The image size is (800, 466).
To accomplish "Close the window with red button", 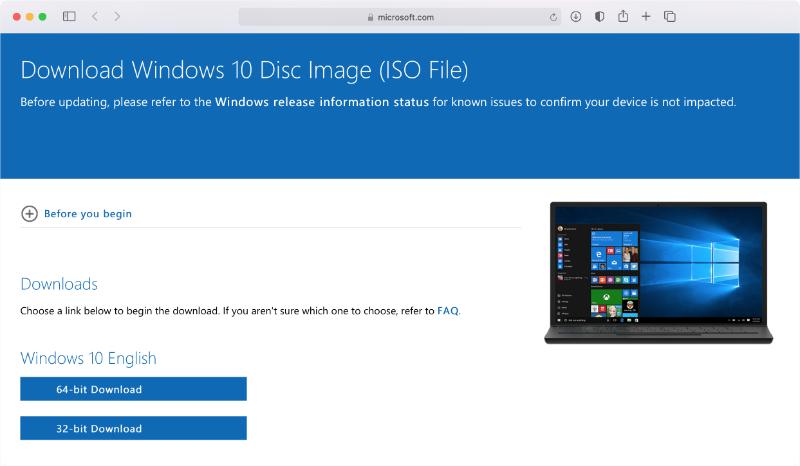I will point(17,16).
